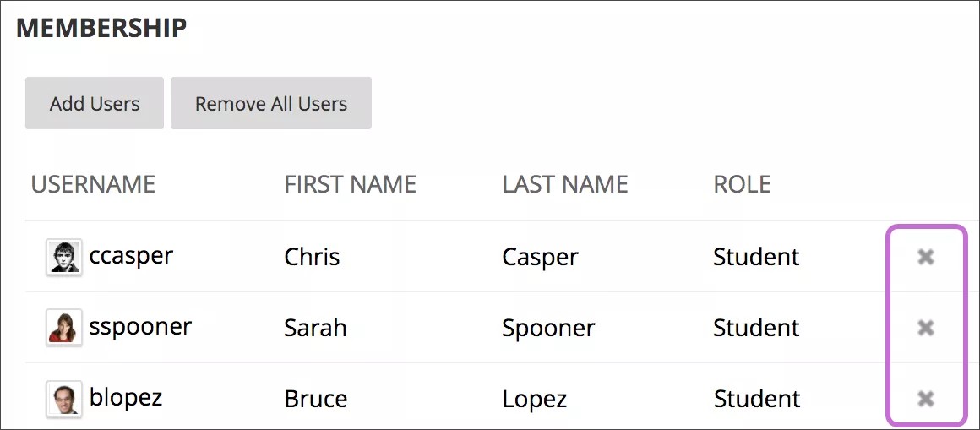Select the last name Spooner
The height and width of the screenshot is (430, 980).
(x=548, y=328)
